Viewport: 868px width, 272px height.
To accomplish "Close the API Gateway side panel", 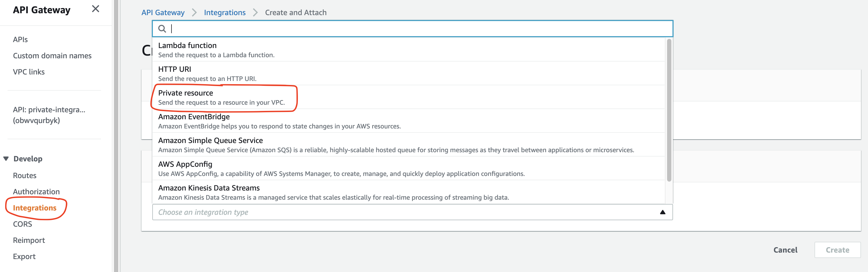I will point(96,9).
